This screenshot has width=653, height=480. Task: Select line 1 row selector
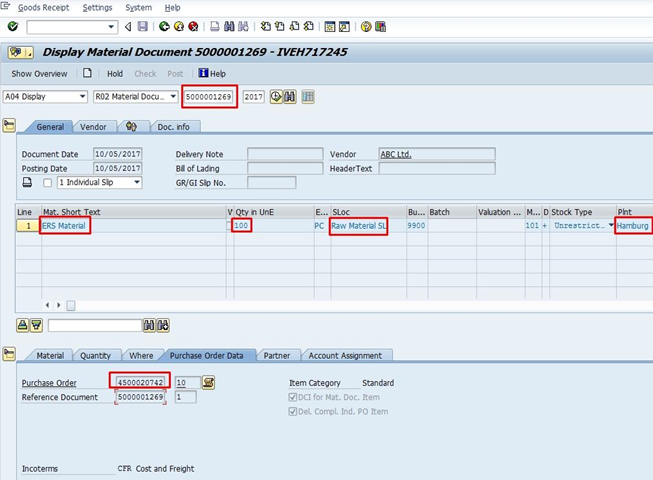[28, 226]
